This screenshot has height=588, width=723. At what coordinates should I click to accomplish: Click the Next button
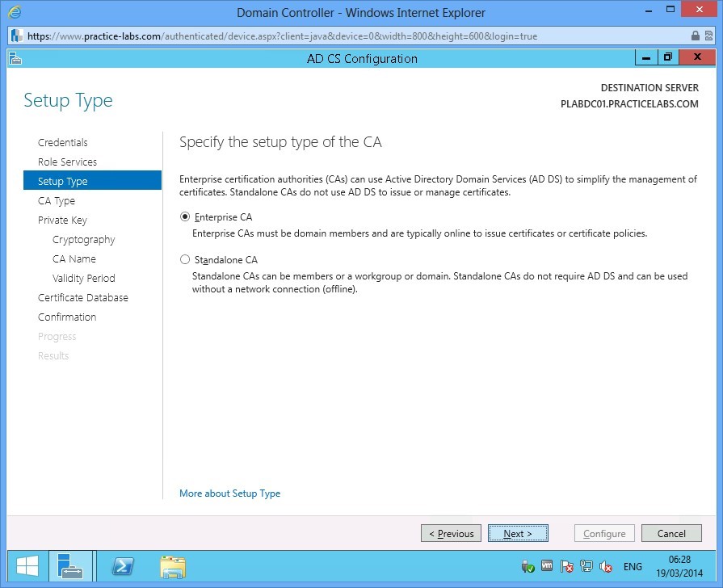518,533
